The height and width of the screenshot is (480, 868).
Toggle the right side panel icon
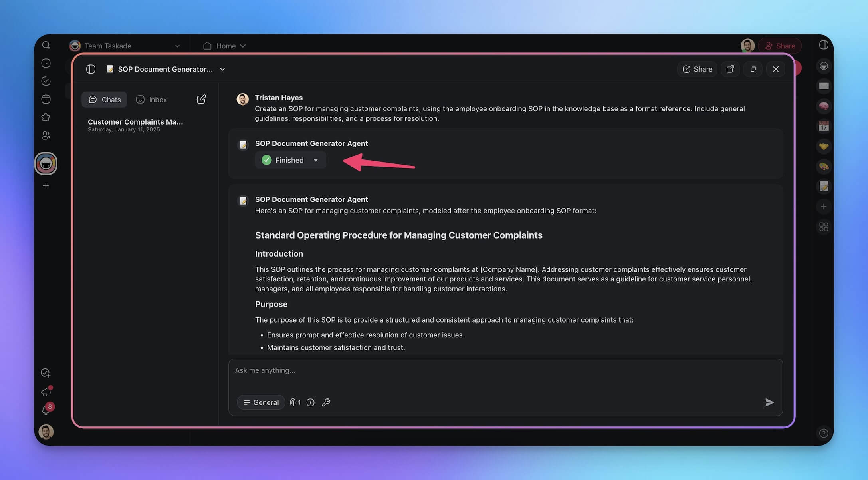point(824,45)
